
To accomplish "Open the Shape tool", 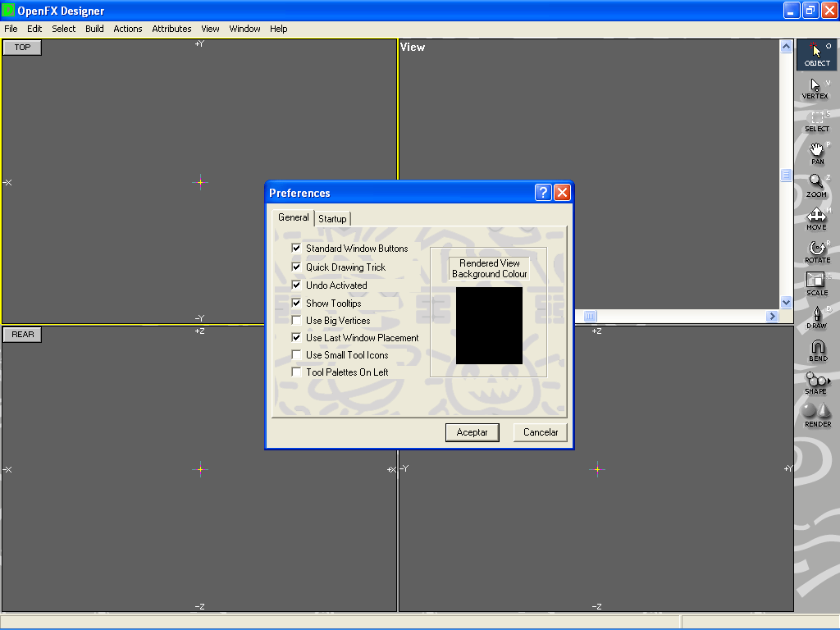I will point(816,382).
